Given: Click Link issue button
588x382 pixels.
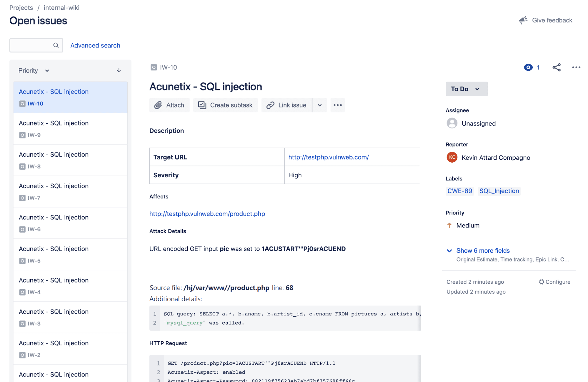Looking at the screenshot, I should tap(286, 105).
